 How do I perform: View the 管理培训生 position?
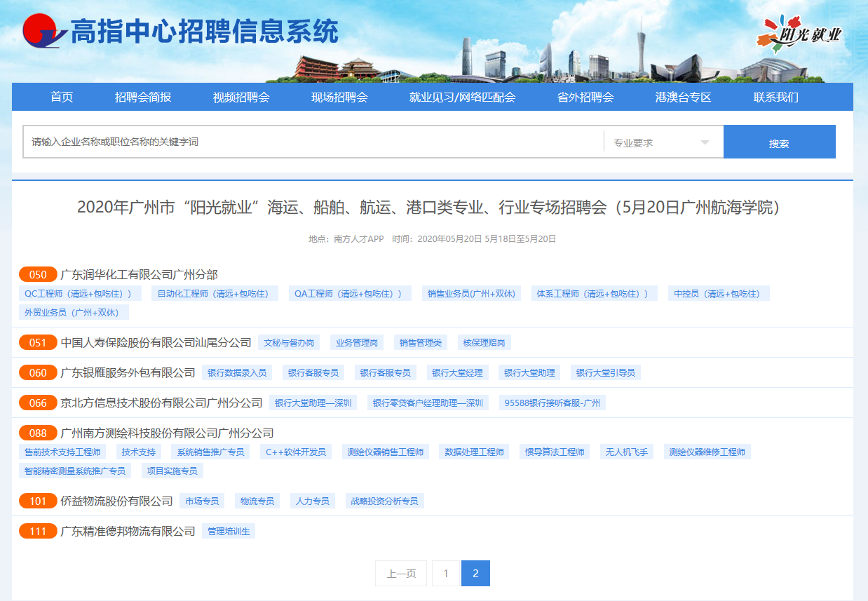click(x=229, y=531)
